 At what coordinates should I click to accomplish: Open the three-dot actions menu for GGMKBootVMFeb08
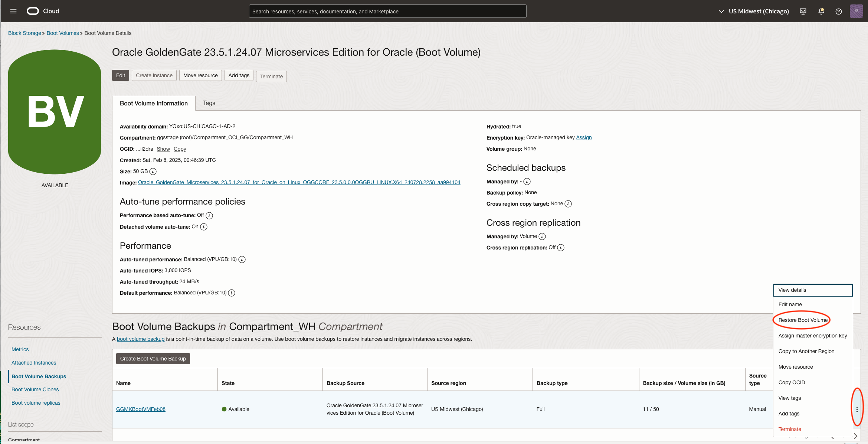coord(856,409)
